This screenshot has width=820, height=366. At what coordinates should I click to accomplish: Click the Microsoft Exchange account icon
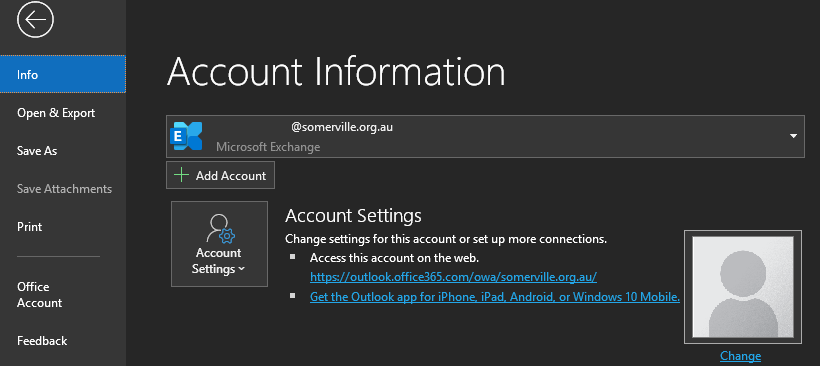(x=186, y=136)
